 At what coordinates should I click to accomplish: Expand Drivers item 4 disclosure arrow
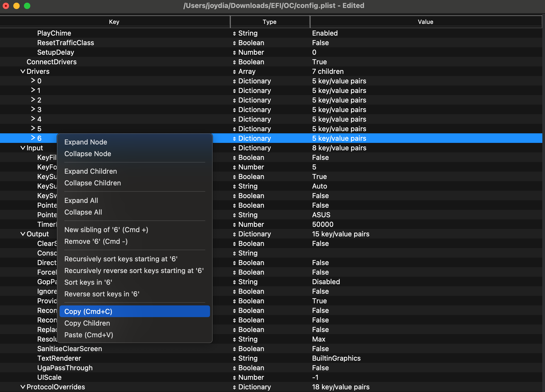(x=33, y=119)
